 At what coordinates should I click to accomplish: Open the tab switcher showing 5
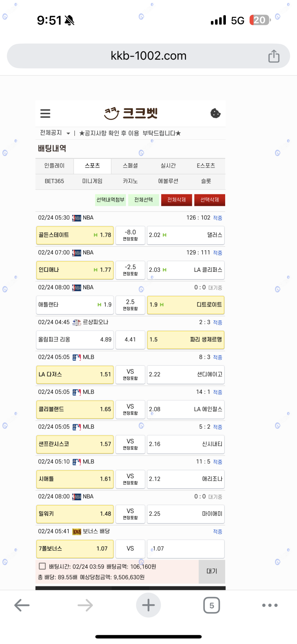click(x=212, y=605)
